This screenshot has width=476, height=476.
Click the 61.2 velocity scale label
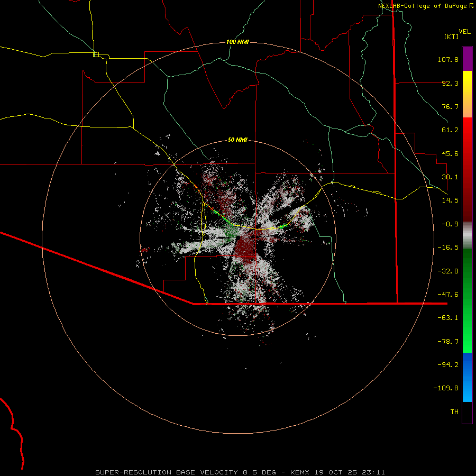pyautogui.click(x=450, y=130)
